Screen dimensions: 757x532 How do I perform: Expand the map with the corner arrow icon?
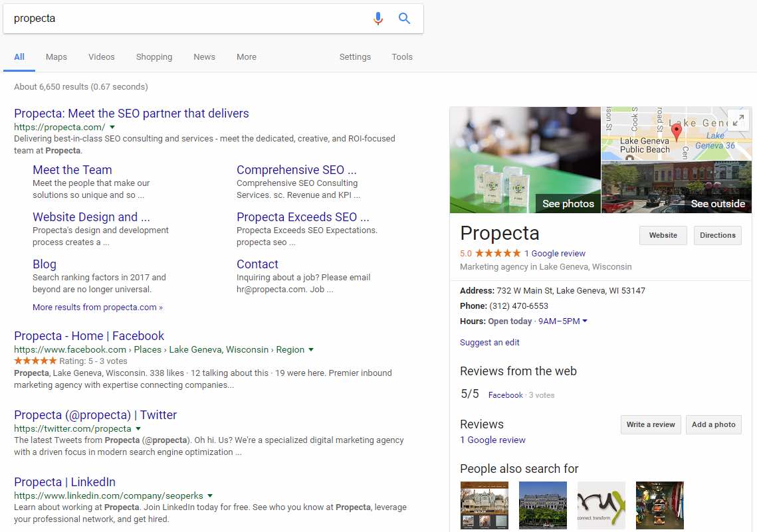[x=738, y=119]
